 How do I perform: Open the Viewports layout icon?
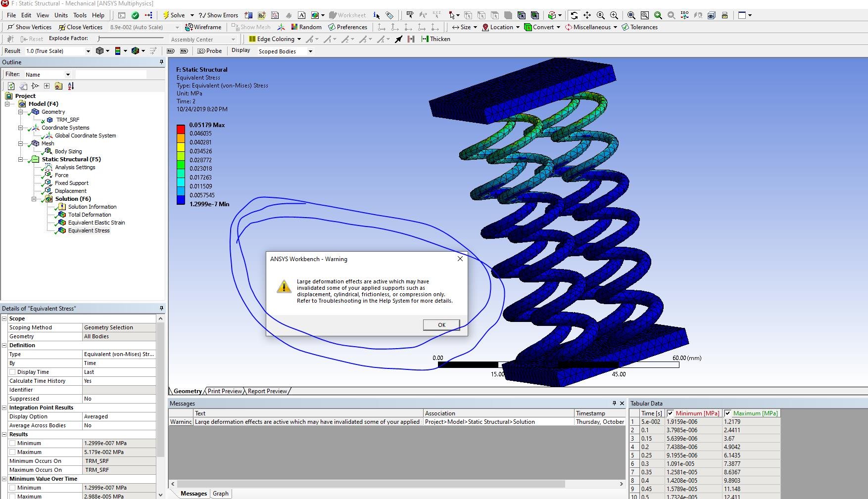[x=742, y=15]
